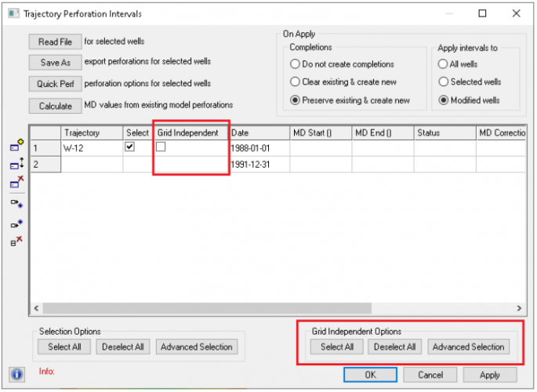Click the add new row icon
The height and width of the screenshot is (392, 537).
coord(15,147)
